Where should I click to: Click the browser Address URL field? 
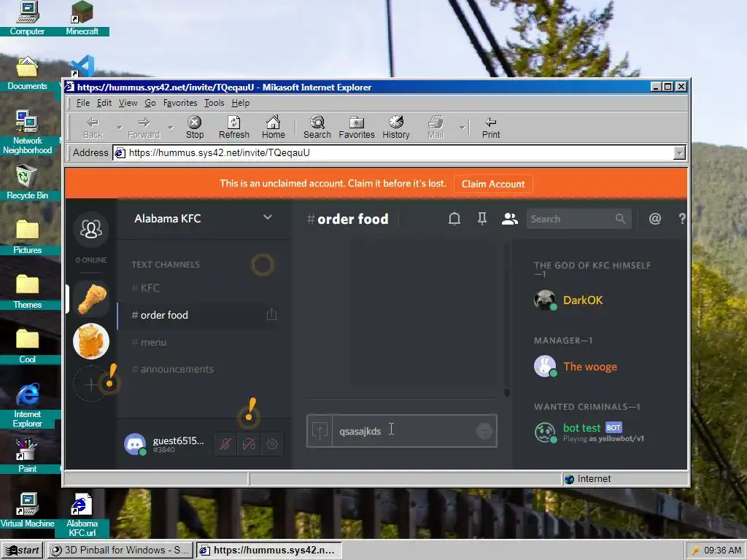tap(393, 153)
